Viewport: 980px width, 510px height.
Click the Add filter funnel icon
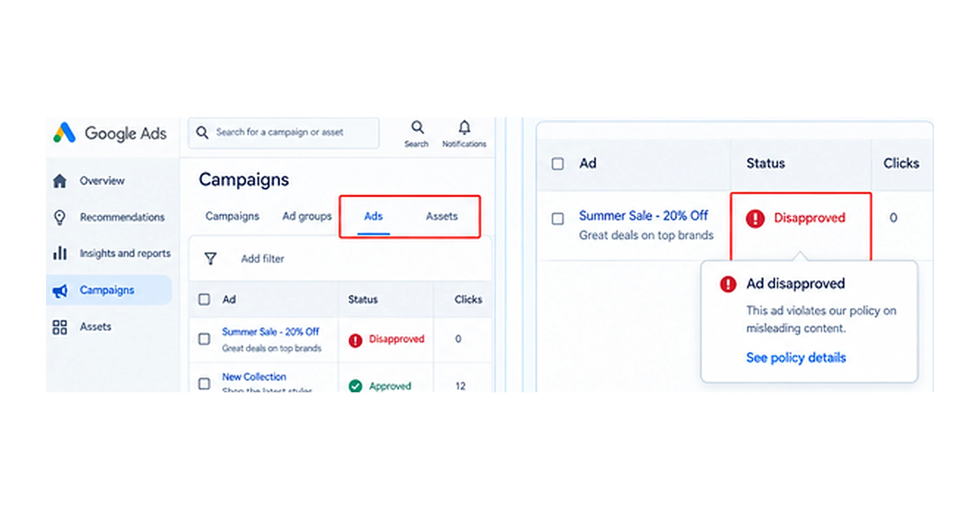click(x=210, y=258)
